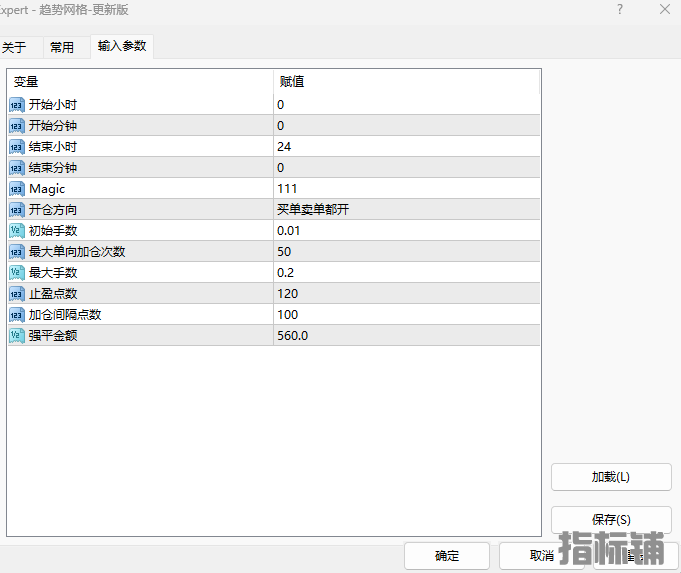Click the double-type icon beside 强平金额

point(17,335)
